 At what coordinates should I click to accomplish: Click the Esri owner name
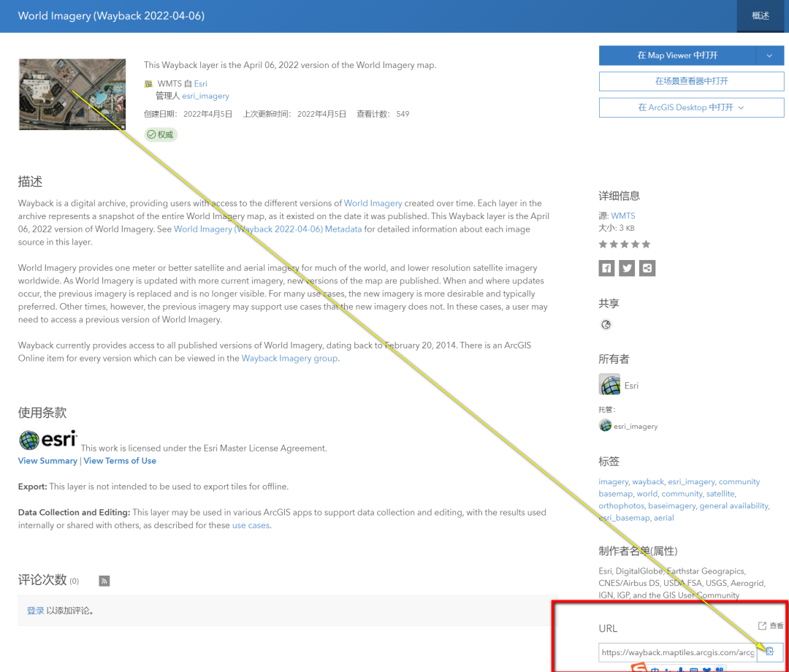point(631,386)
